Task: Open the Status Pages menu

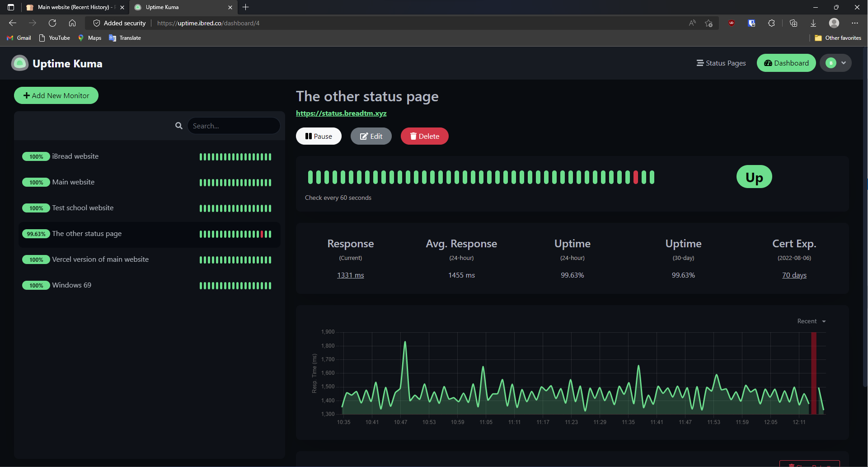Action: pos(721,63)
